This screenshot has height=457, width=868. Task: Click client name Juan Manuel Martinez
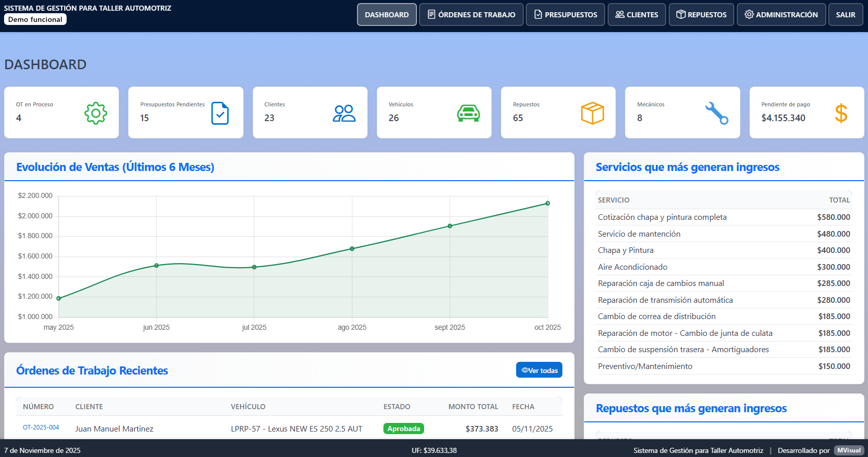[x=114, y=429]
